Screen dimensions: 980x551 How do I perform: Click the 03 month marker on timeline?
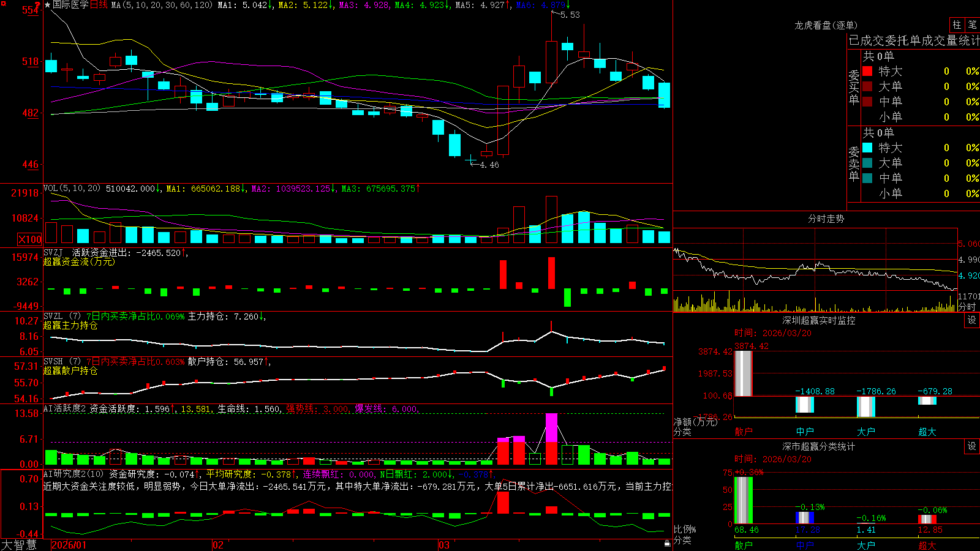click(443, 545)
